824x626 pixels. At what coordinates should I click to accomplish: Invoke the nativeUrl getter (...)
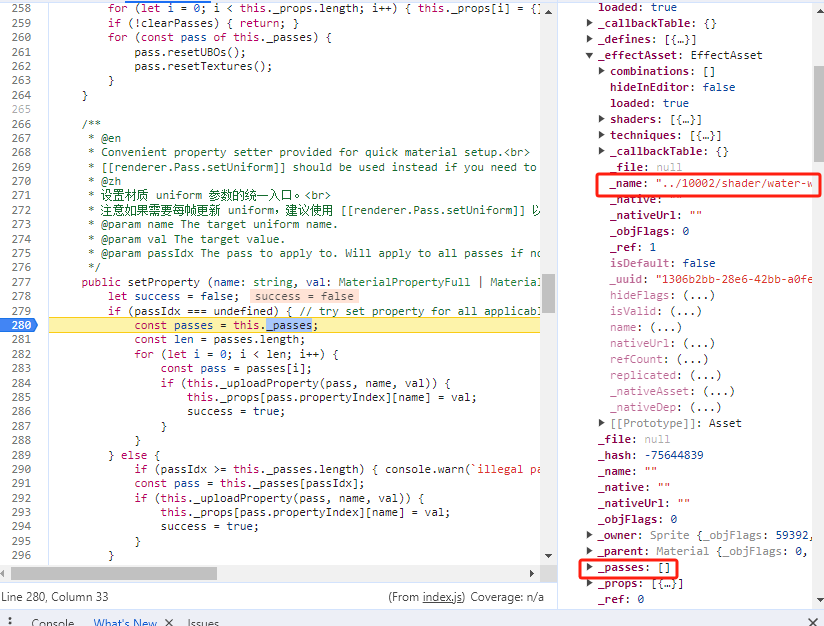(698, 343)
